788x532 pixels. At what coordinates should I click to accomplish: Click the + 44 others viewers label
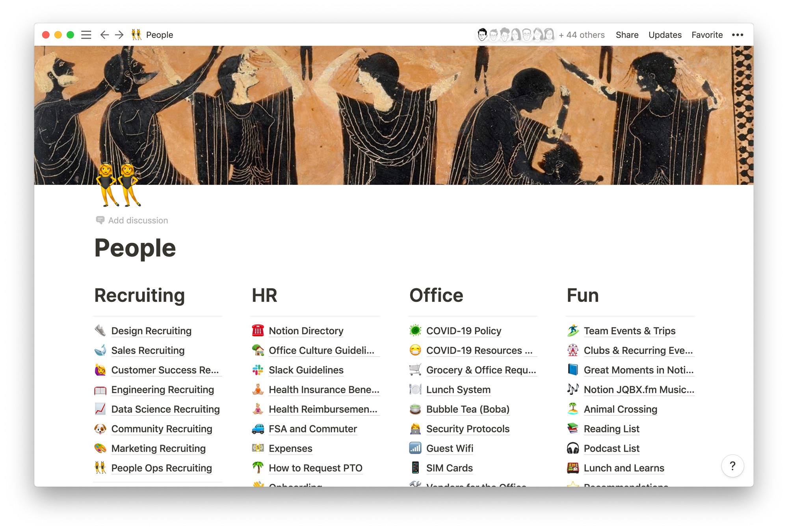(582, 35)
